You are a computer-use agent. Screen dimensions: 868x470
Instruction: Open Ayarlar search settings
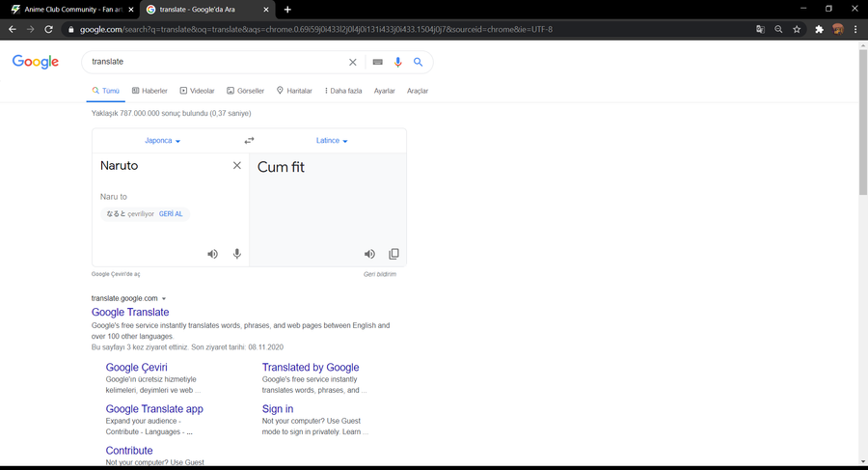[384, 91]
